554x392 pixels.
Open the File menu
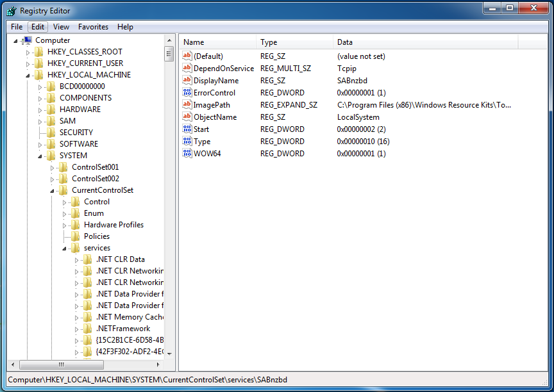pos(17,27)
